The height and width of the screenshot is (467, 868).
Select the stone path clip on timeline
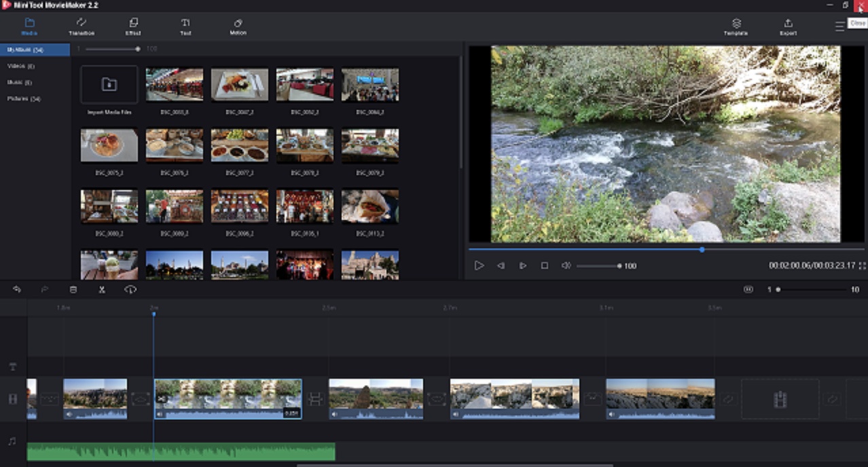pyautogui.click(x=515, y=398)
